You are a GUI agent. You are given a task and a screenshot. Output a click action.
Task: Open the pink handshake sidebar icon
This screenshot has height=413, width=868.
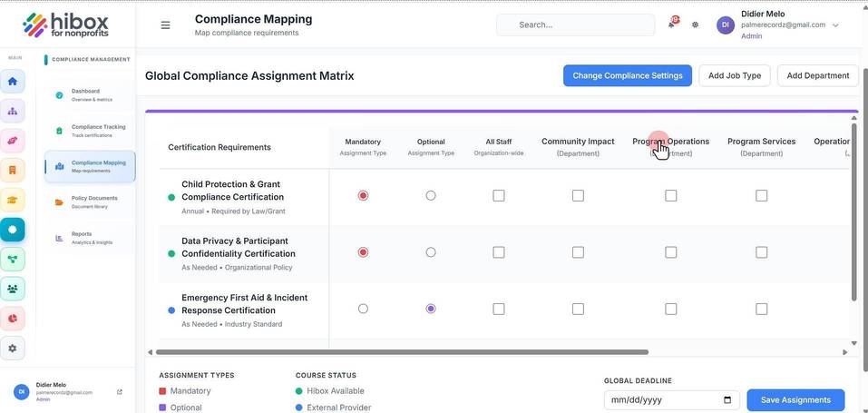tap(13, 141)
